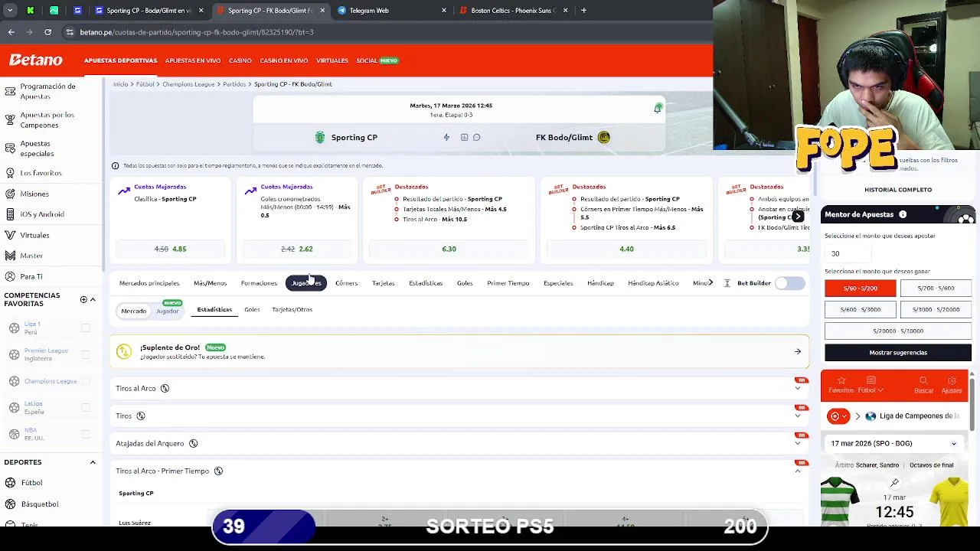Screen dimensions: 980x551
Task: Expand the Tiros al Arco market
Action: click(797, 388)
